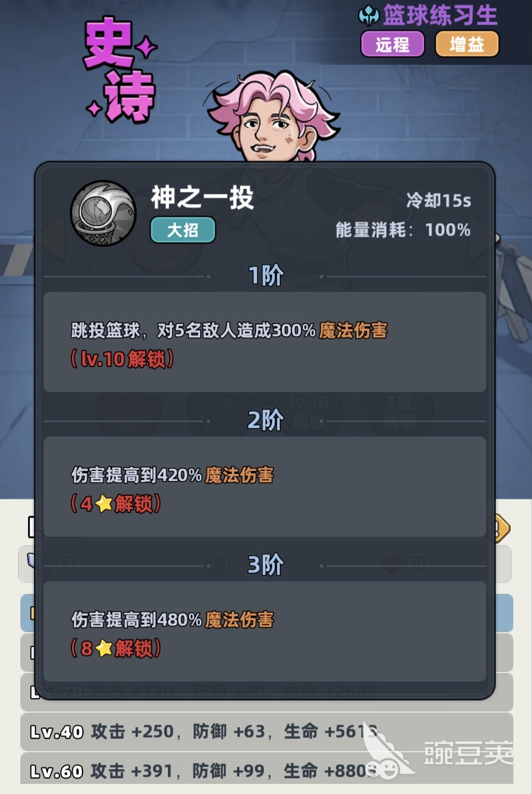This screenshot has height=794, width=532.
Task: Tap the 远程 ranged tag
Action: pos(392,44)
